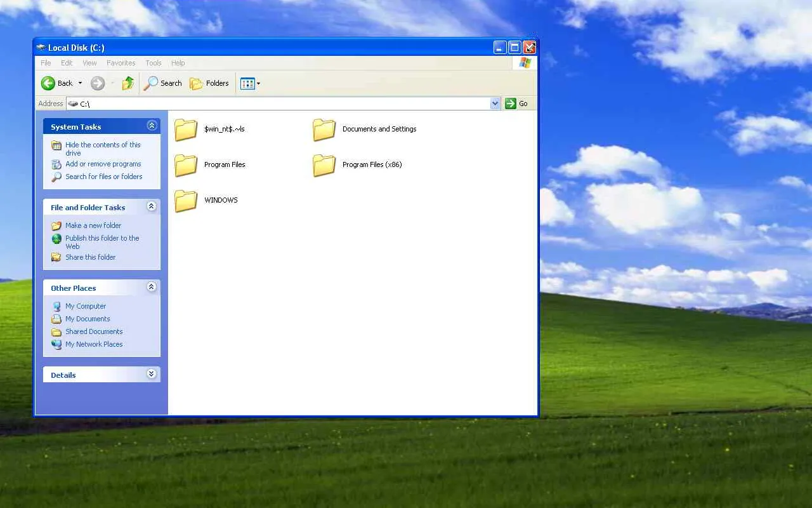Go back using the green Back arrow
This screenshot has width=812, height=508.
(48, 83)
